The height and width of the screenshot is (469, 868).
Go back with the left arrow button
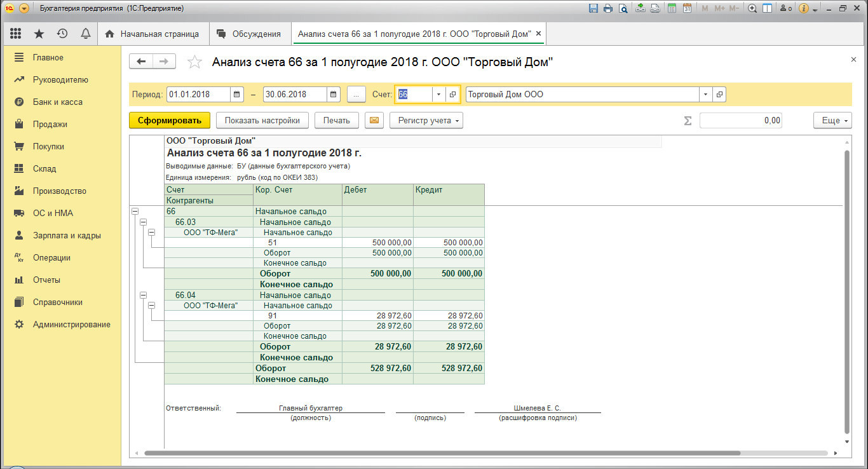141,61
